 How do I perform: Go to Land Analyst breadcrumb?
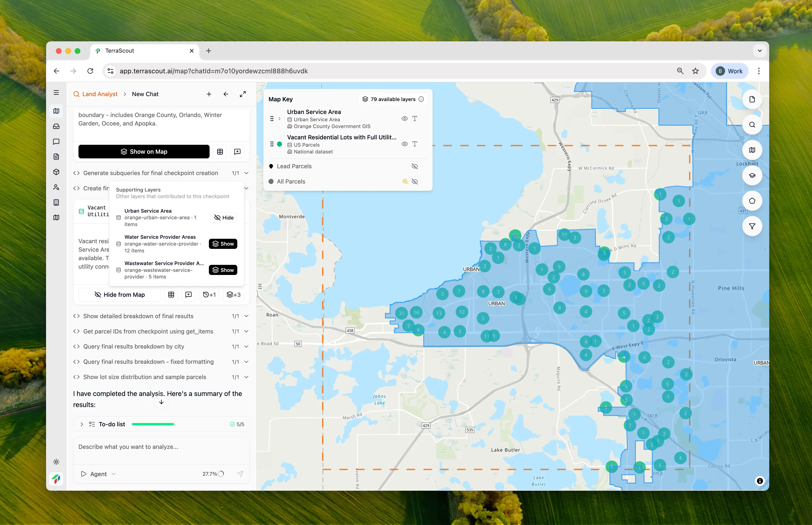tap(99, 94)
